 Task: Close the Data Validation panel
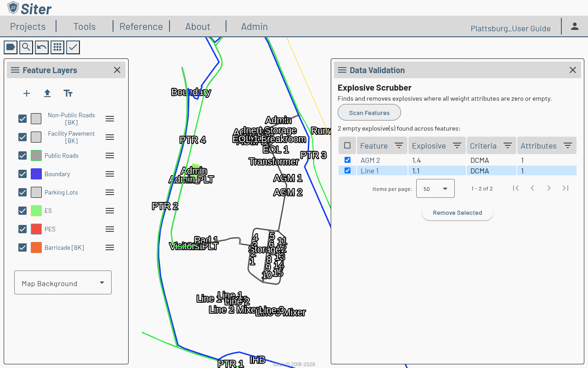coord(573,70)
